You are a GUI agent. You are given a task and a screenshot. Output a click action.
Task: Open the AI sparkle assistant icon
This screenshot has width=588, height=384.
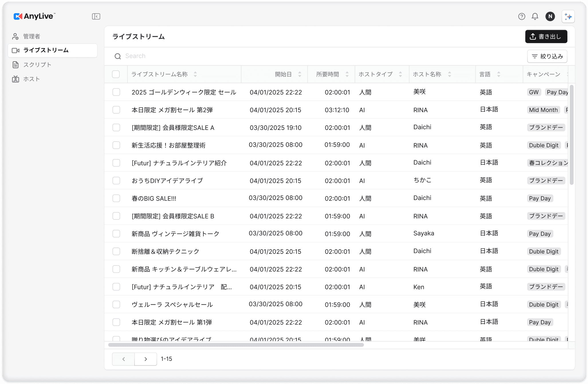coord(568,17)
